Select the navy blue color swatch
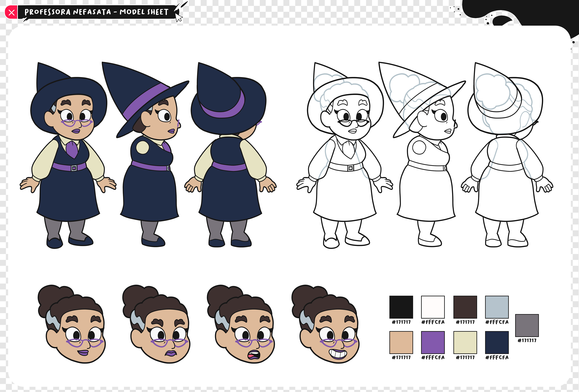The image size is (579, 392). coord(497,342)
